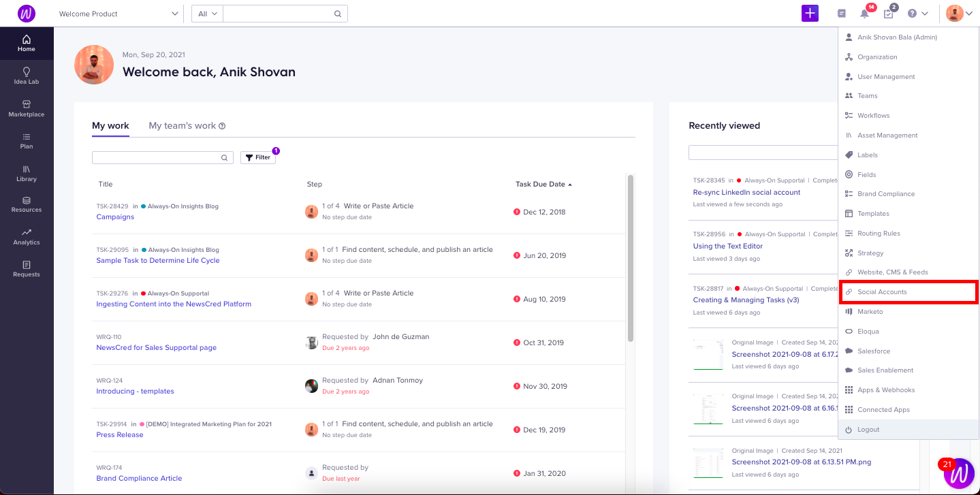980x495 pixels.
Task: Open Re-sync LinkedIn social account link
Action: coord(746,193)
